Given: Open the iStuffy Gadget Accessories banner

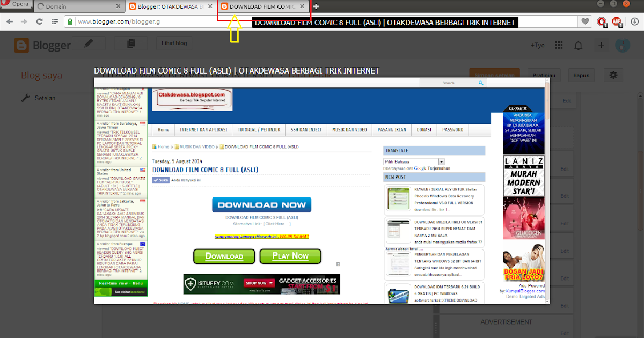Looking at the screenshot, I should [x=261, y=284].
